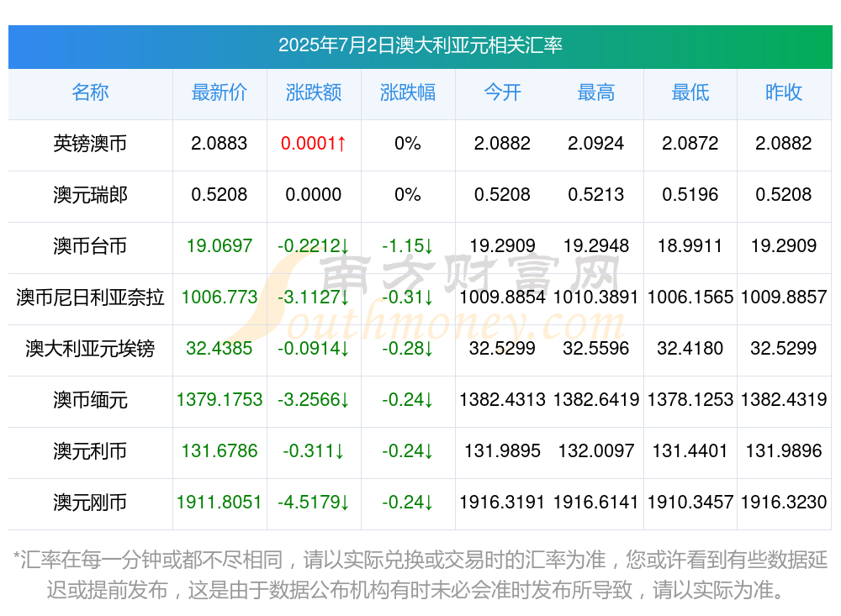Click the red change value 0.0001↑
Image resolution: width=841 pixels, height=616 pixels.
(x=314, y=143)
